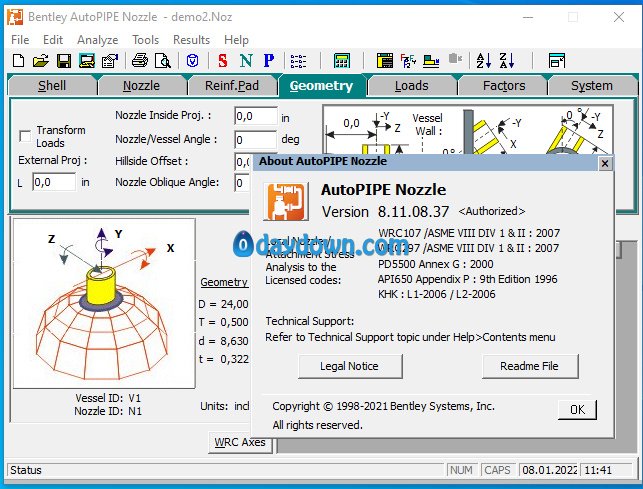
Task: Open the Analyze menu
Action: click(98, 40)
